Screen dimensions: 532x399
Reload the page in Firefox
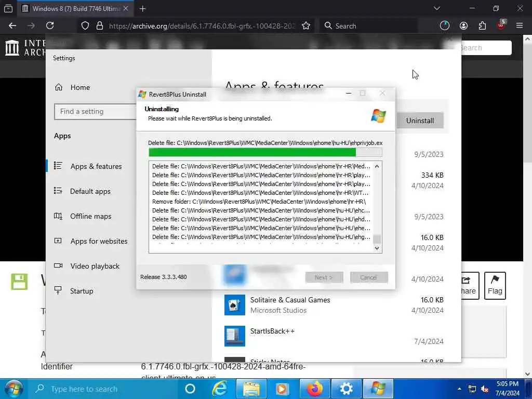click(50, 26)
